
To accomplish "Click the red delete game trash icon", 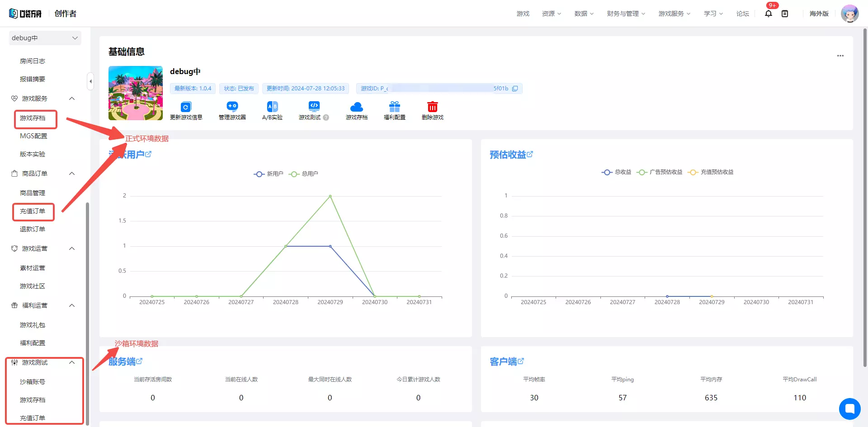I will click(x=433, y=107).
